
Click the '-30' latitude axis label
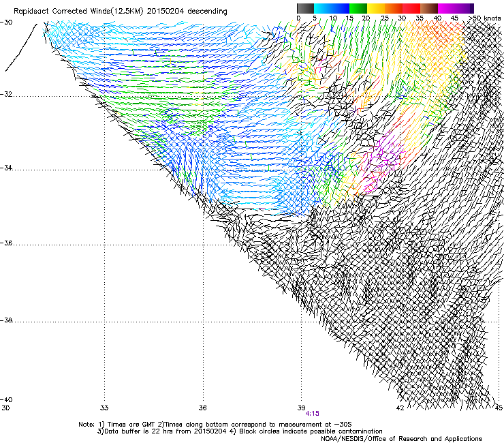pyautogui.click(x=6, y=22)
